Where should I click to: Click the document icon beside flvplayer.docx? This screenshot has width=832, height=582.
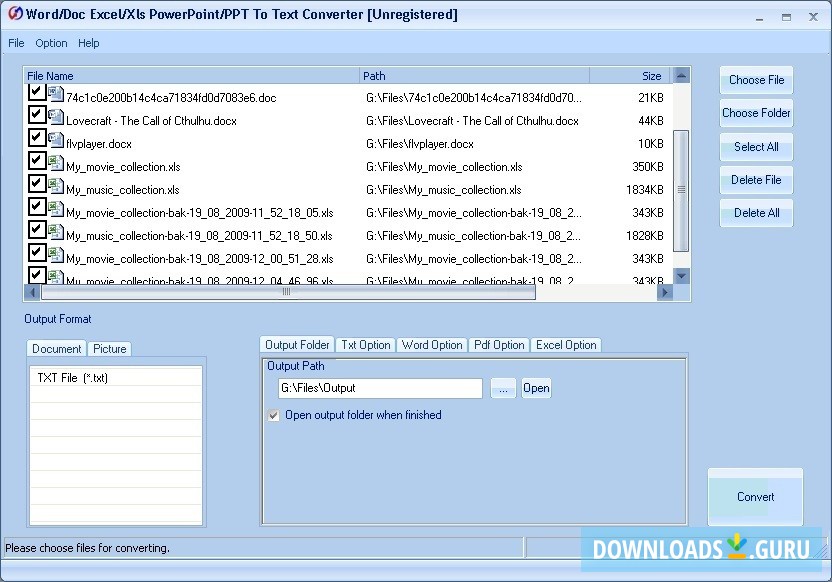tap(54, 141)
